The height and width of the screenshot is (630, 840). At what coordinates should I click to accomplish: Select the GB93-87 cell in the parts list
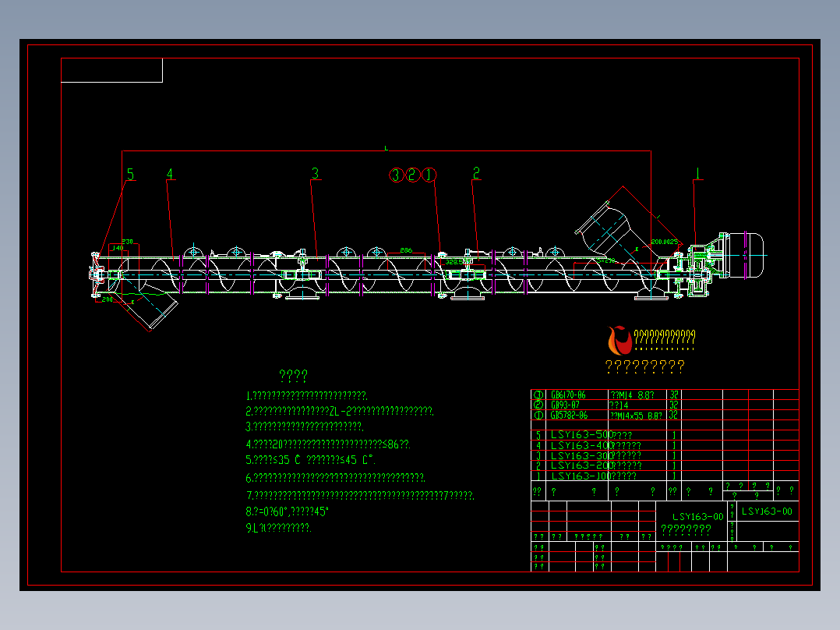(x=565, y=405)
